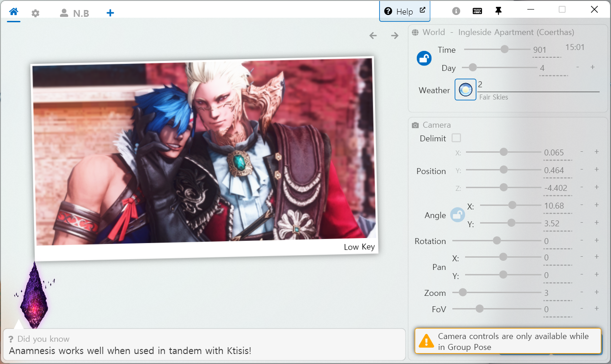Decrease Pan X value
Viewport: 611px width, 364px height.
click(582, 257)
